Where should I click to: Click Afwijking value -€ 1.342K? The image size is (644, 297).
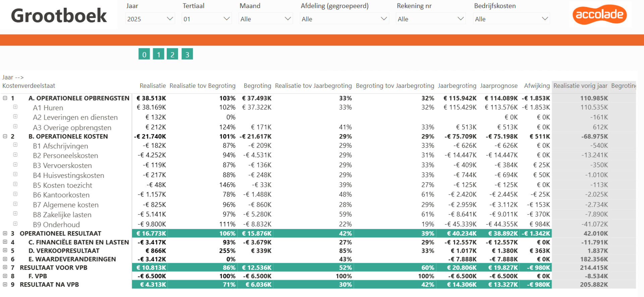[x=536, y=233]
